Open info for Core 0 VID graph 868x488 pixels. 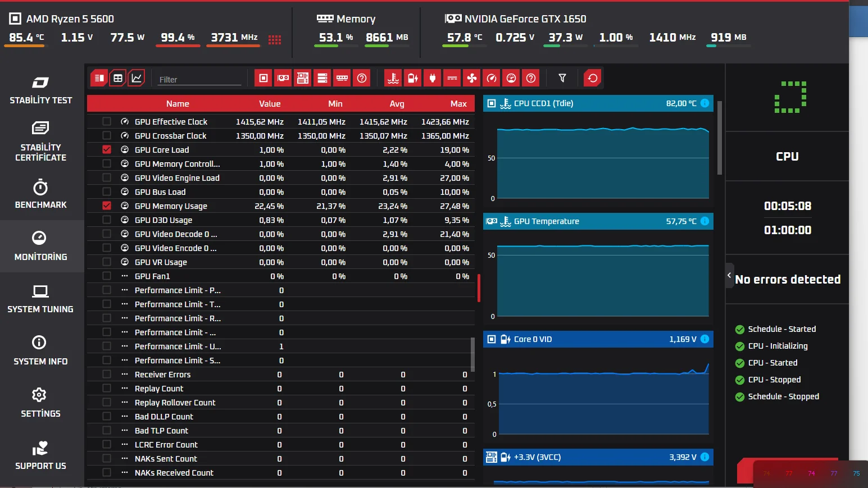pyautogui.click(x=705, y=339)
